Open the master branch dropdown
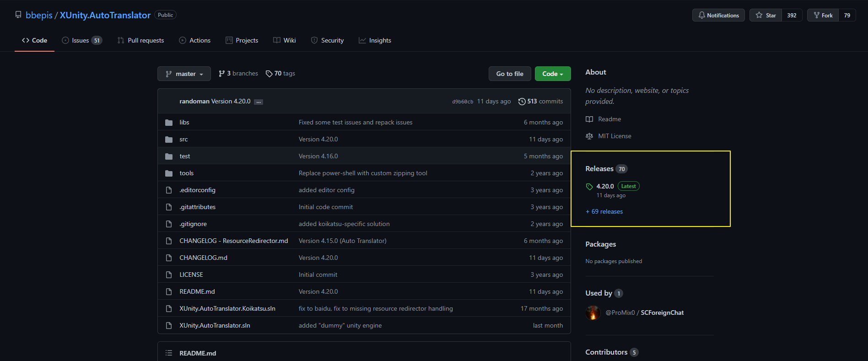This screenshot has width=868, height=361. [x=184, y=74]
